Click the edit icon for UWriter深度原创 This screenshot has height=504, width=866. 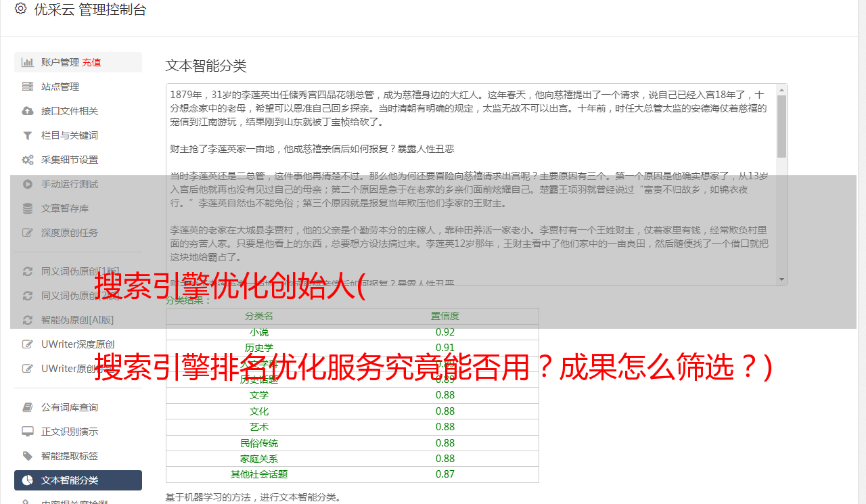[28, 344]
